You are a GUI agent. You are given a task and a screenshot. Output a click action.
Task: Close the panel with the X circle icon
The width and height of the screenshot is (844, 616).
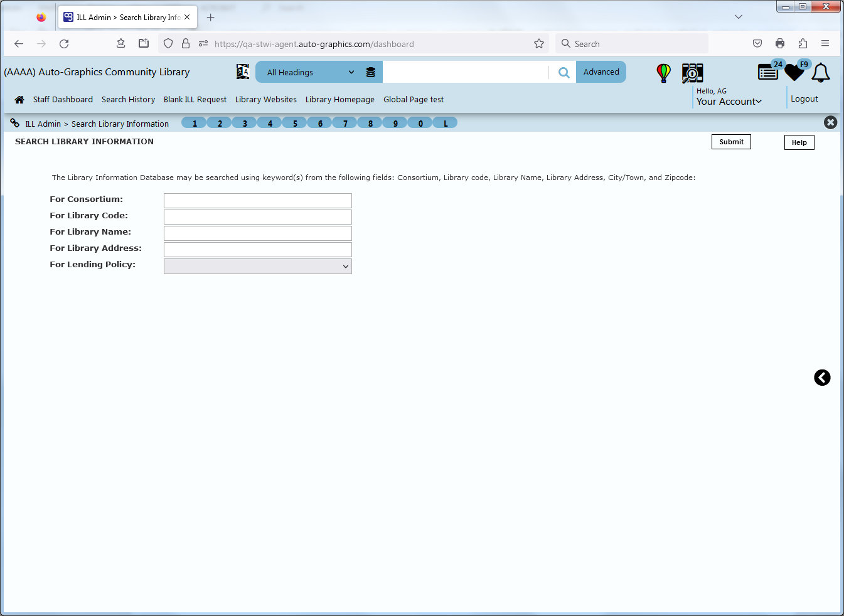click(830, 122)
